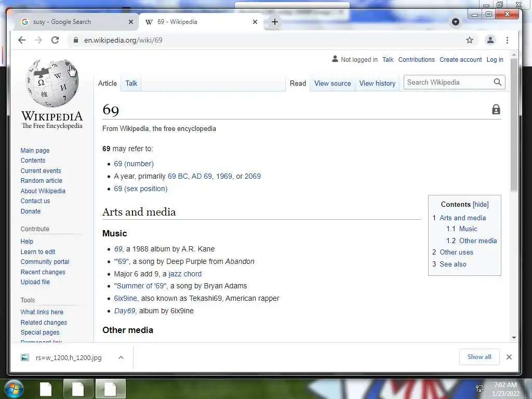The height and width of the screenshot is (399, 532).
Task: Open the View history tab
Action: pyautogui.click(x=377, y=83)
